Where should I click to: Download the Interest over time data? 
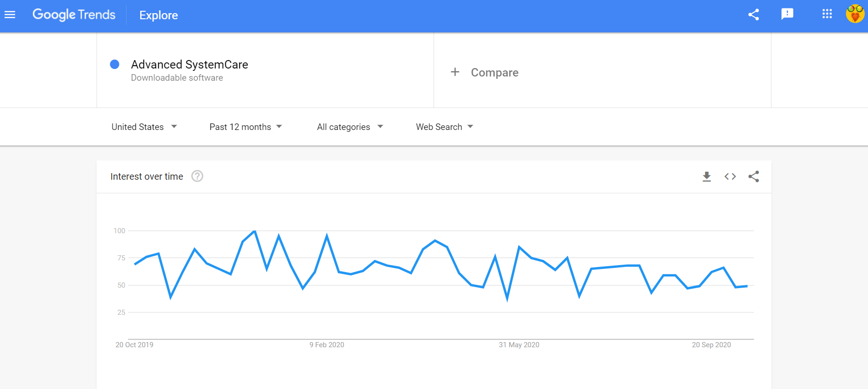706,176
